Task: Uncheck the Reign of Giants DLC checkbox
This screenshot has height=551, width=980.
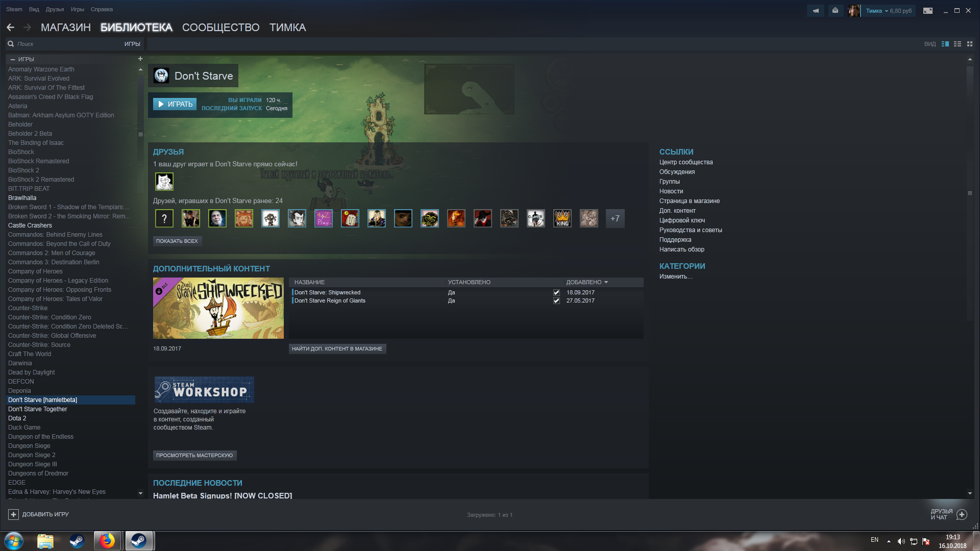Action: point(556,301)
